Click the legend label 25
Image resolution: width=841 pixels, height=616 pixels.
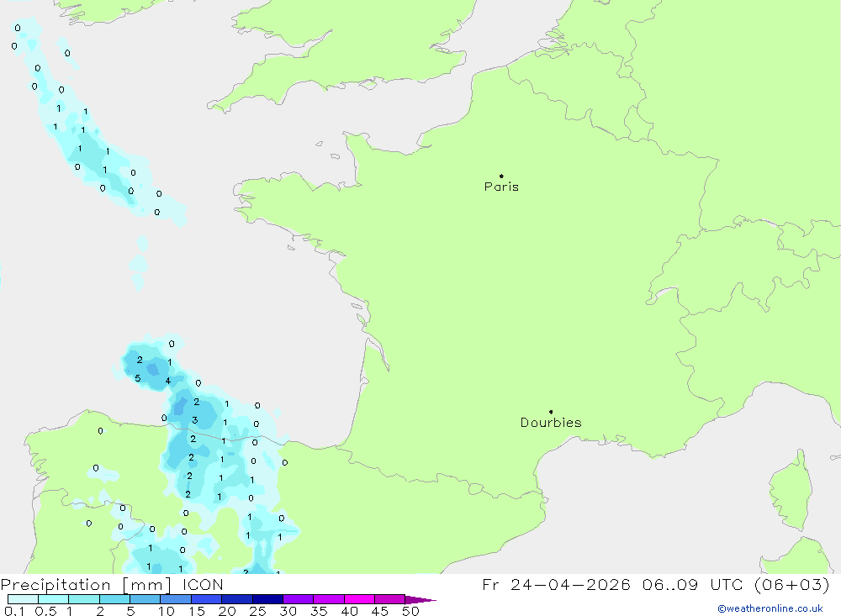[x=258, y=611]
